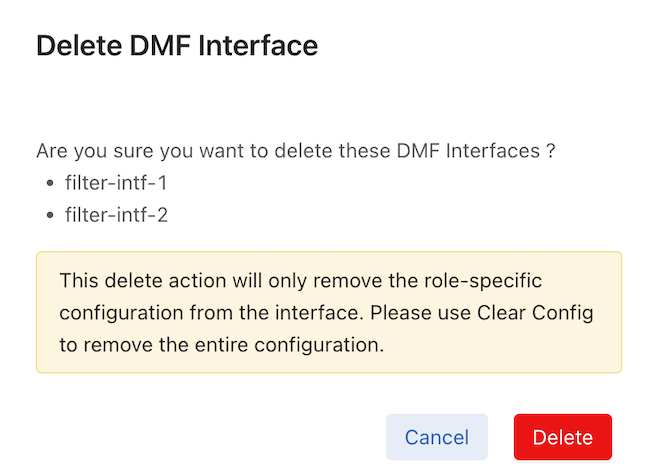
Task: Click the words Clear Config in warning
Action: [x=536, y=313]
